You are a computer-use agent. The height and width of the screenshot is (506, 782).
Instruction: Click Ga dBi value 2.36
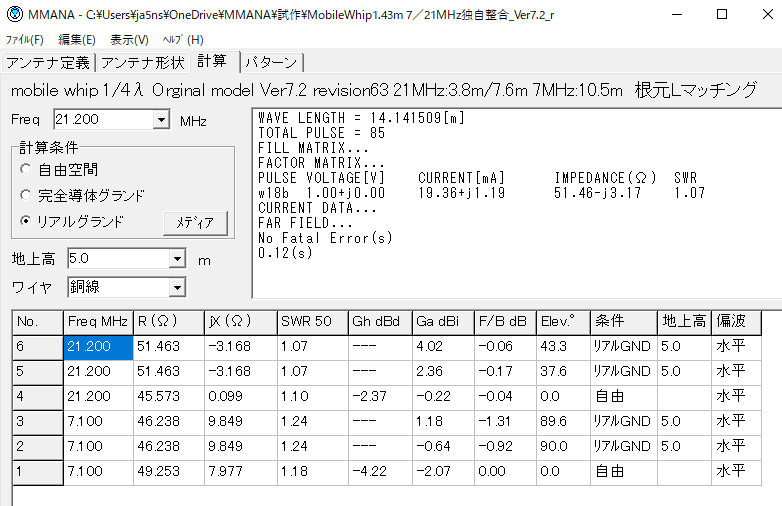(x=443, y=372)
